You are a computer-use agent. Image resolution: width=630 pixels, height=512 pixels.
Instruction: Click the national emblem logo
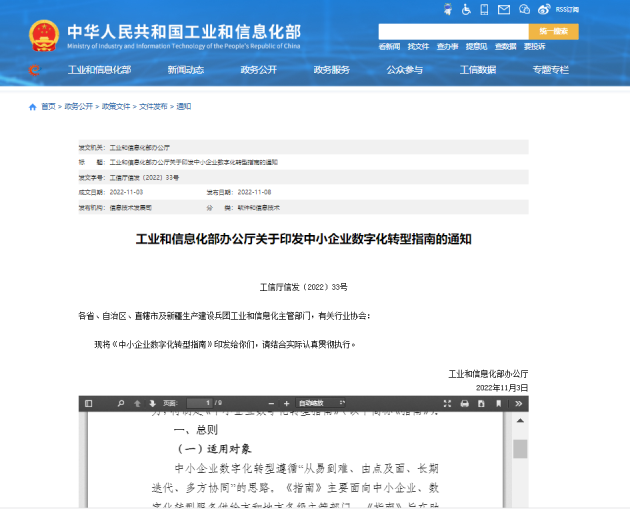coord(44,35)
